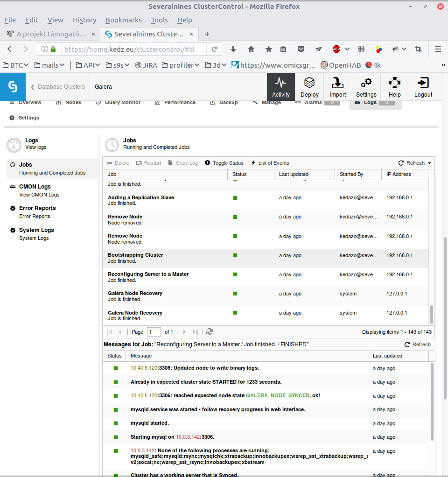The height and width of the screenshot is (477, 448).
Task: Open CMON Logs in sidebar
Action: pos(52,190)
